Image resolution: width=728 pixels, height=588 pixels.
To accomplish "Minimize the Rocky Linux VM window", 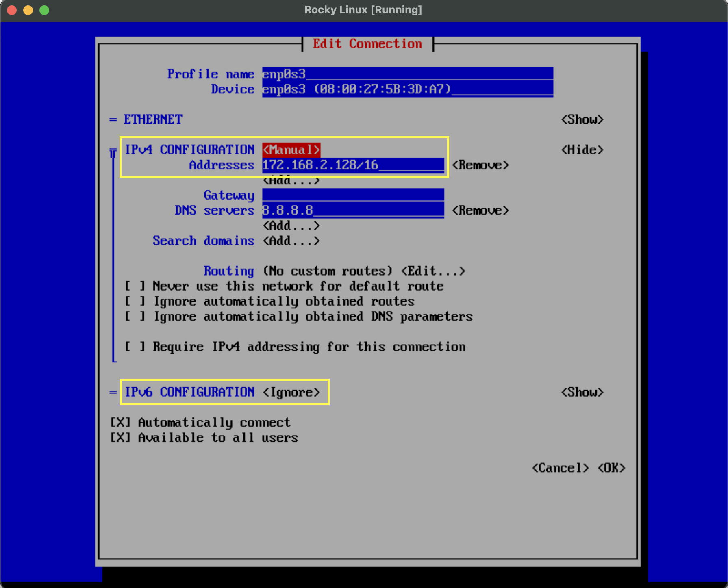I will tap(28, 10).
